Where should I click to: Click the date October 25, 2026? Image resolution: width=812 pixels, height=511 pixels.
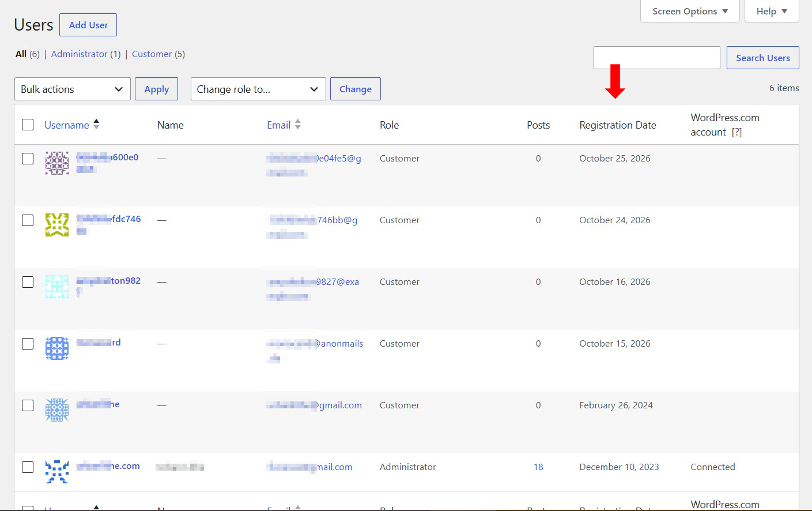click(x=615, y=159)
